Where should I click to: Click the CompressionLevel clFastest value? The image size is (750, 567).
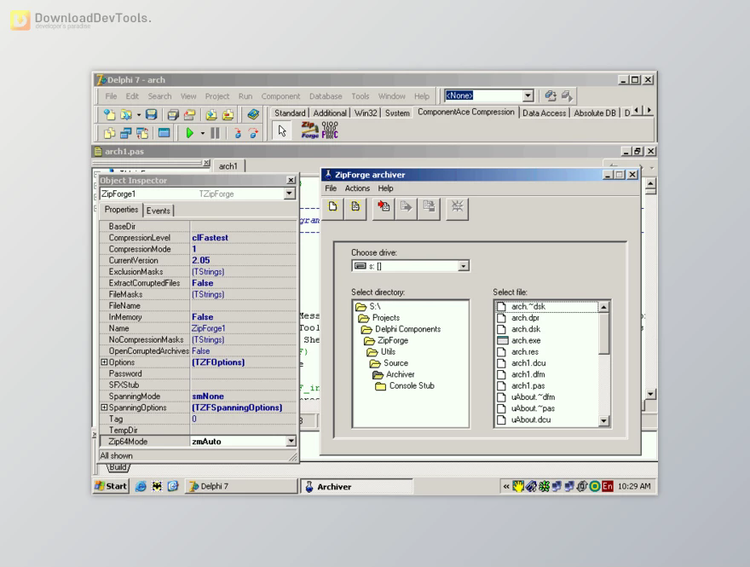pos(243,238)
